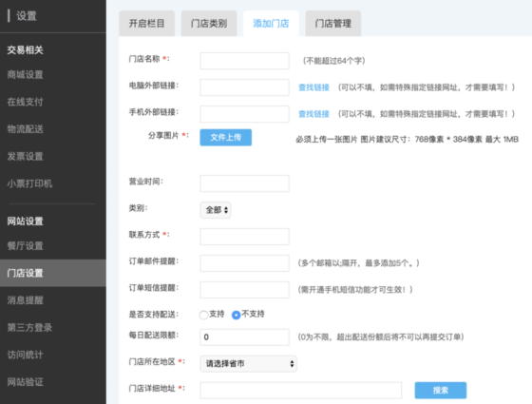This screenshot has height=404, width=532.
Task: Select the 支持 delivery radio button
Action: (203, 315)
